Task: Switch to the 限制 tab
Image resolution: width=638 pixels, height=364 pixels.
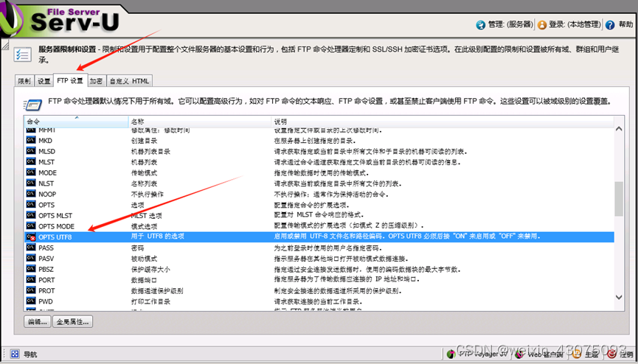Action: tap(24, 81)
